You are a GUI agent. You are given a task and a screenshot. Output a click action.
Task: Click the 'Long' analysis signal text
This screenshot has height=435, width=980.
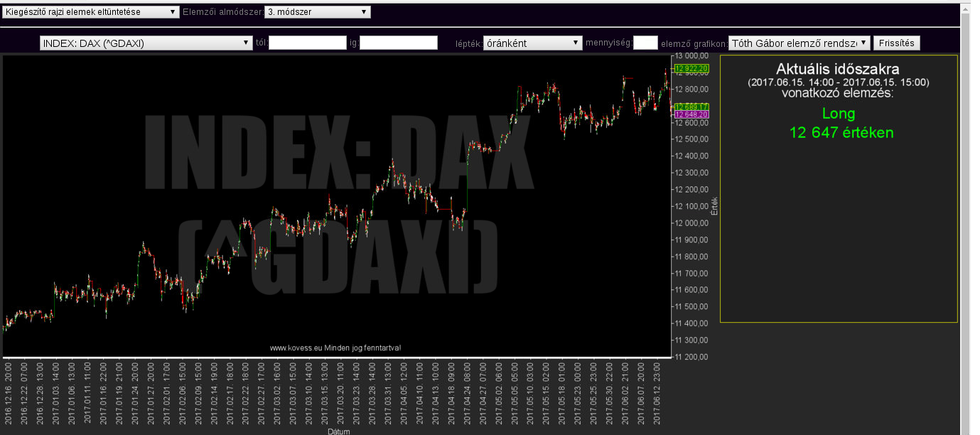pos(839,114)
